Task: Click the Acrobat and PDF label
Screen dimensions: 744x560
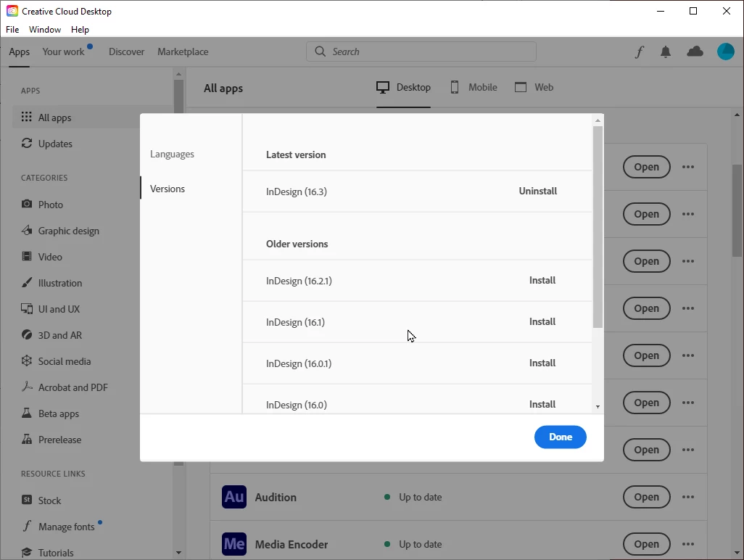Action: (73, 387)
